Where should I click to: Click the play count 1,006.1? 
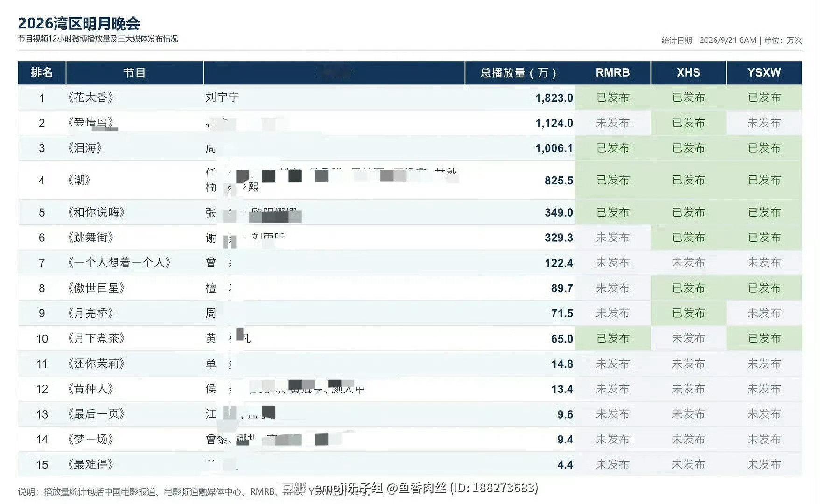click(554, 148)
